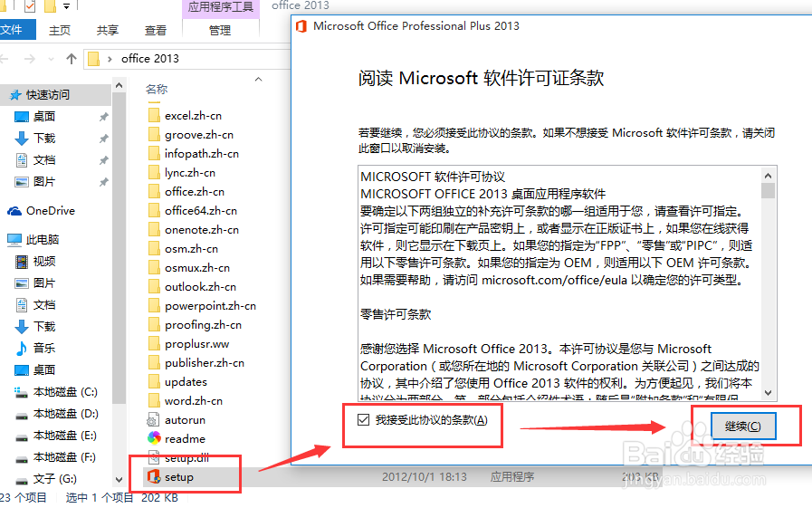The image size is (812, 508).
Task: Select the setup.dll file
Action: click(186, 458)
